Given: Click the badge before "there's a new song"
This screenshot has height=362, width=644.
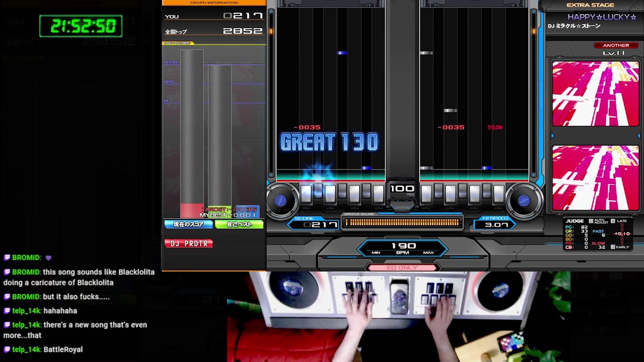Looking at the screenshot, I should [x=7, y=325].
